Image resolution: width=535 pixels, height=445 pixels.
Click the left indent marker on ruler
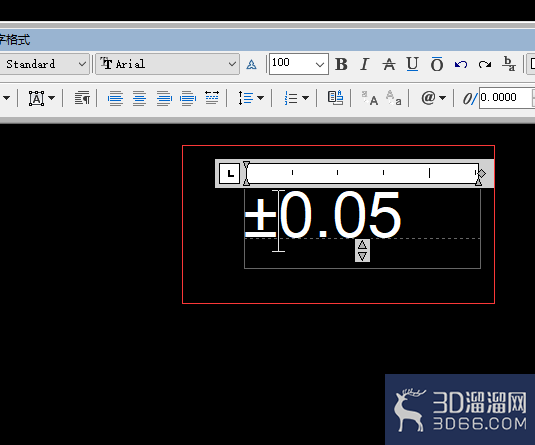(x=246, y=174)
